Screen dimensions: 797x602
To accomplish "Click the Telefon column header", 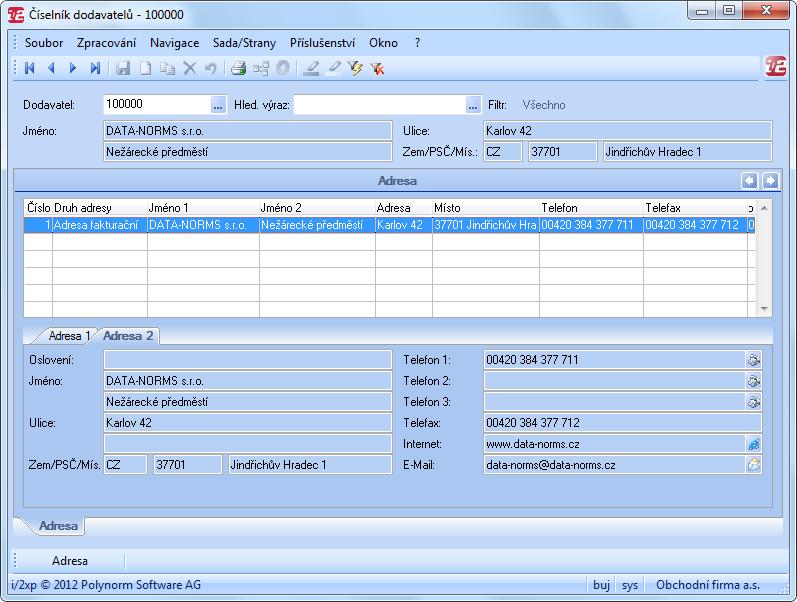I will [x=591, y=208].
